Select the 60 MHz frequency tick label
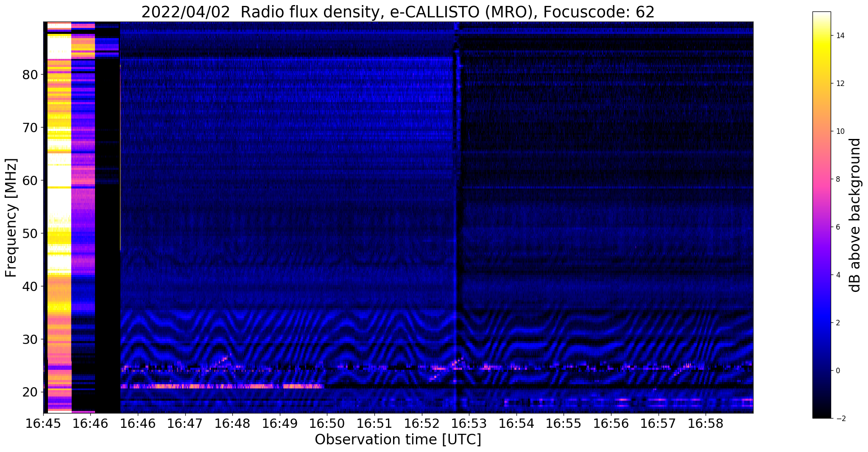The width and height of the screenshot is (868, 452). 30,180
